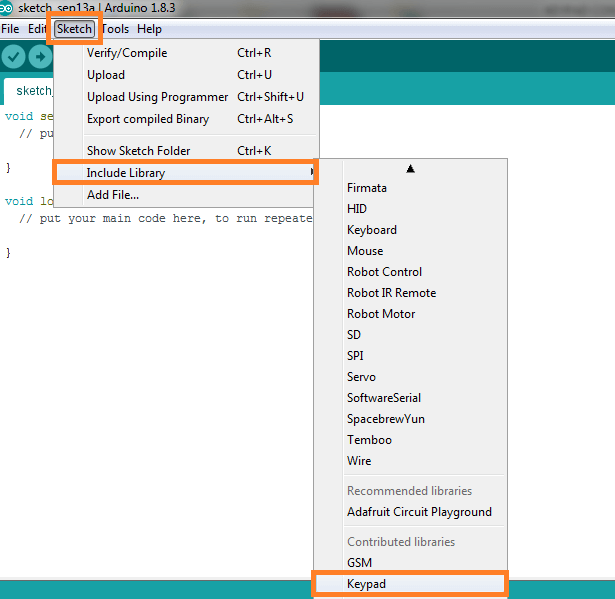Include the SoftwareSerial library

click(410, 398)
